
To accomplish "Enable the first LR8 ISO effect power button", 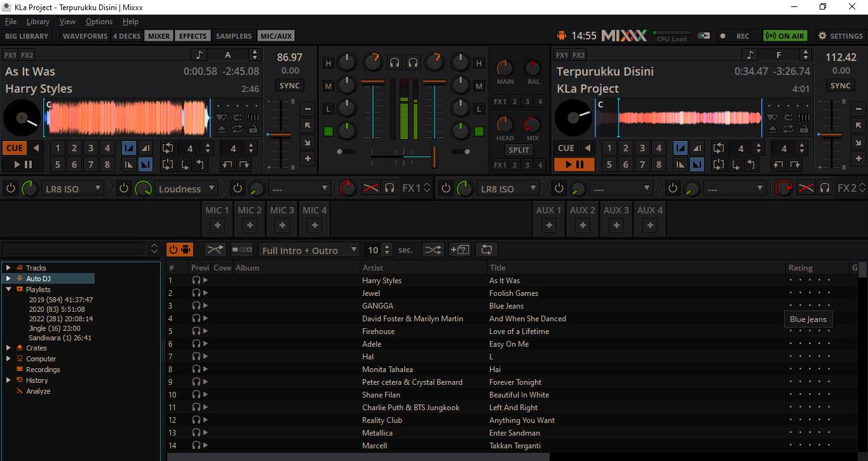I will click(x=11, y=189).
